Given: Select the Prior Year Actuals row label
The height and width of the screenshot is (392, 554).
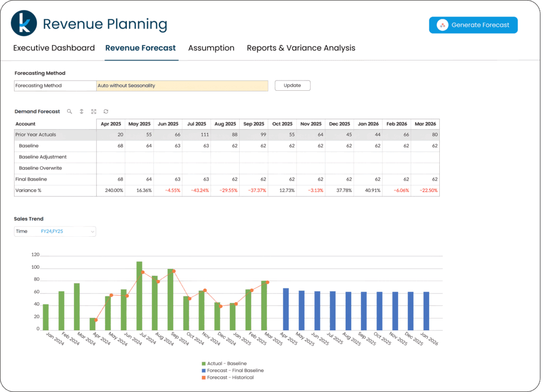Looking at the screenshot, I should pos(36,135).
